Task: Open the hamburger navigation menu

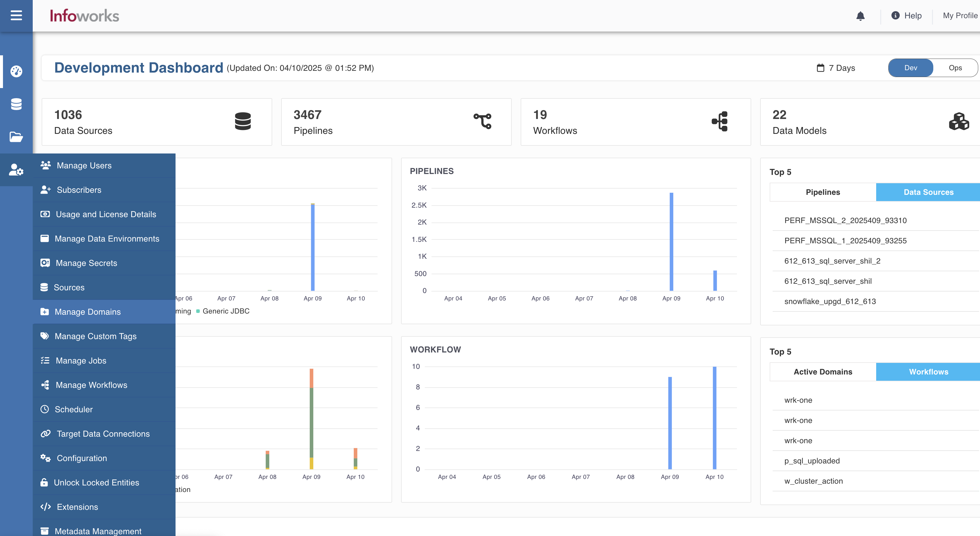Action: 16,15
